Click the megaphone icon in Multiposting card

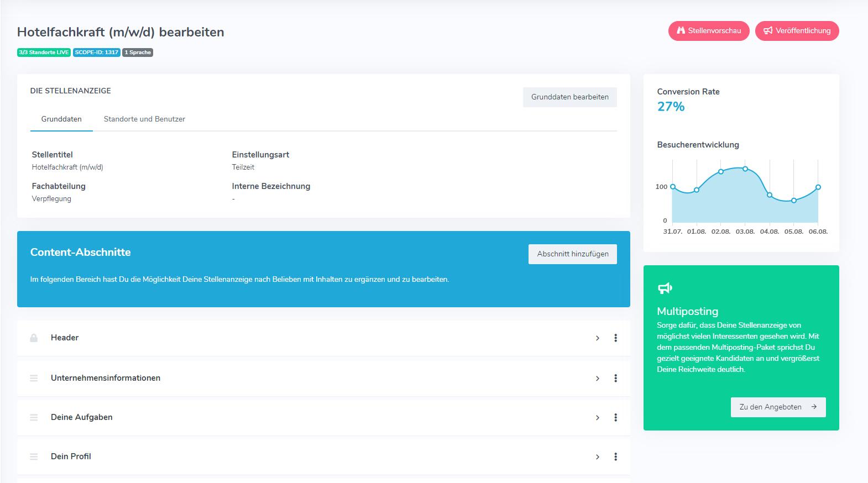coord(665,288)
